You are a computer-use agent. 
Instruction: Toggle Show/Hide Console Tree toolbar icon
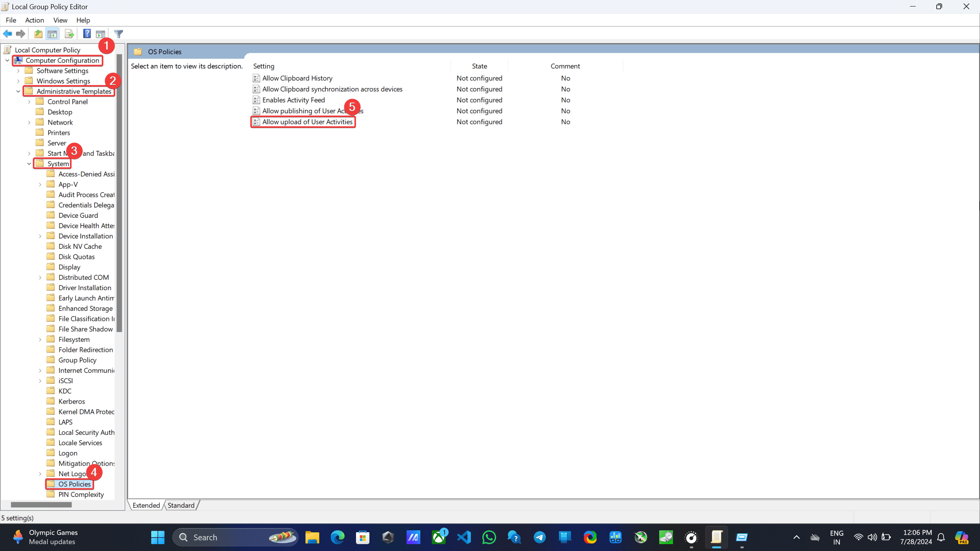tap(52, 34)
